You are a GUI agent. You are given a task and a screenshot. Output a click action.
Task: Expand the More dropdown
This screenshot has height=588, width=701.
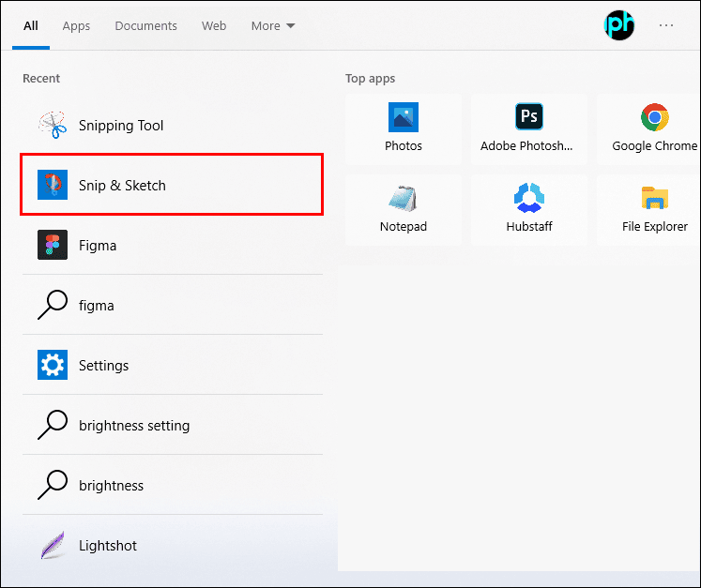(x=273, y=26)
